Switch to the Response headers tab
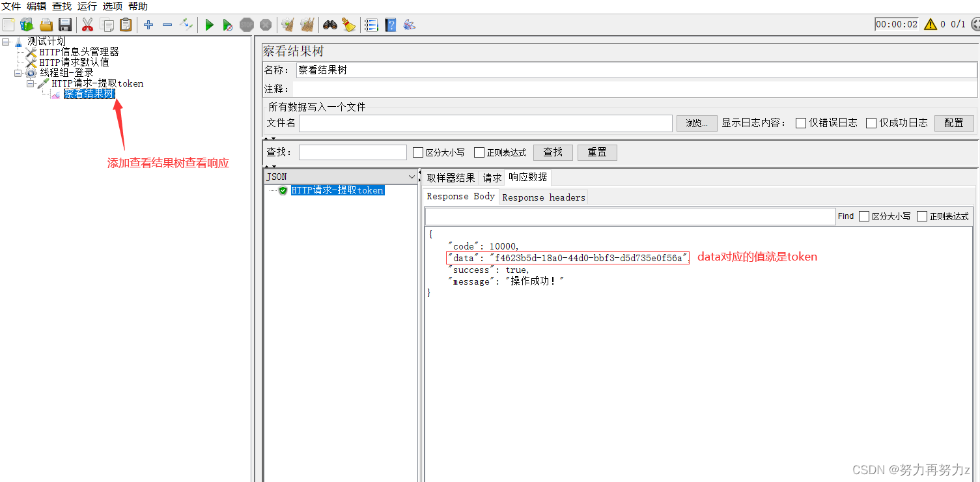This screenshot has width=980, height=482. tap(544, 197)
